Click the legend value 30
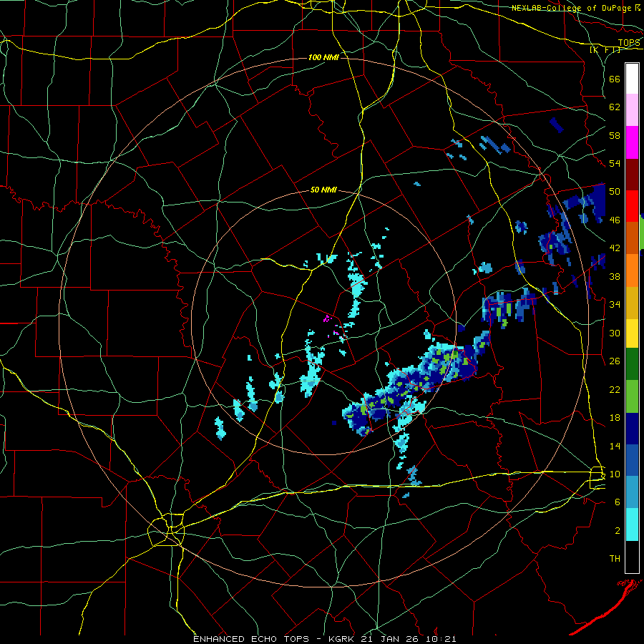644x644 pixels. pyautogui.click(x=615, y=333)
